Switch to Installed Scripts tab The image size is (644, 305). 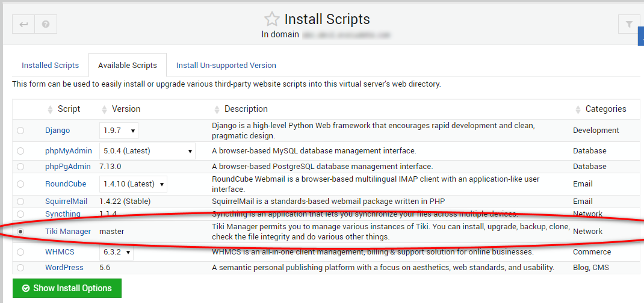pyautogui.click(x=50, y=65)
